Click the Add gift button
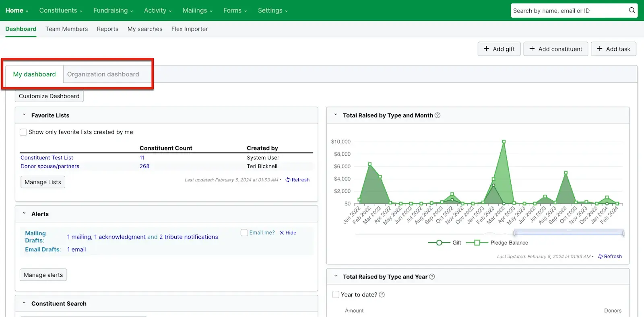This screenshot has width=644, height=317. 499,49
